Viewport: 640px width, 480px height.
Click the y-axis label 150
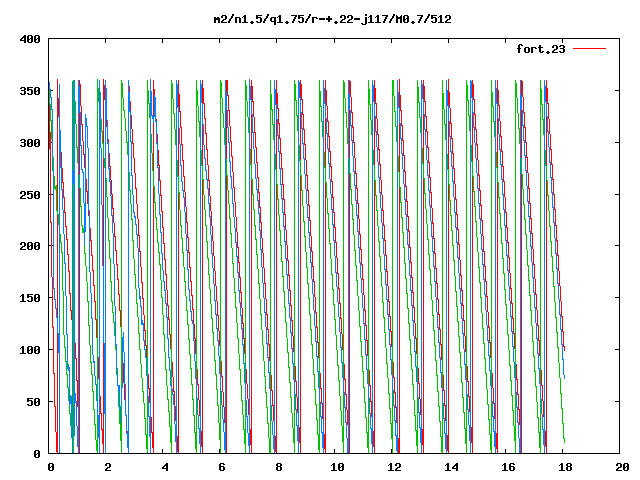coord(30,298)
